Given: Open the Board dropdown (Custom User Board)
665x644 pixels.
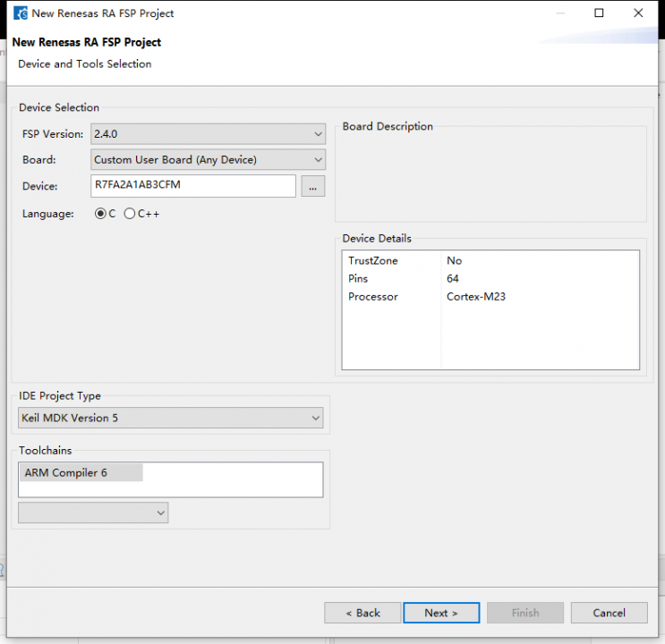Looking at the screenshot, I should pyautogui.click(x=208, y=160).
